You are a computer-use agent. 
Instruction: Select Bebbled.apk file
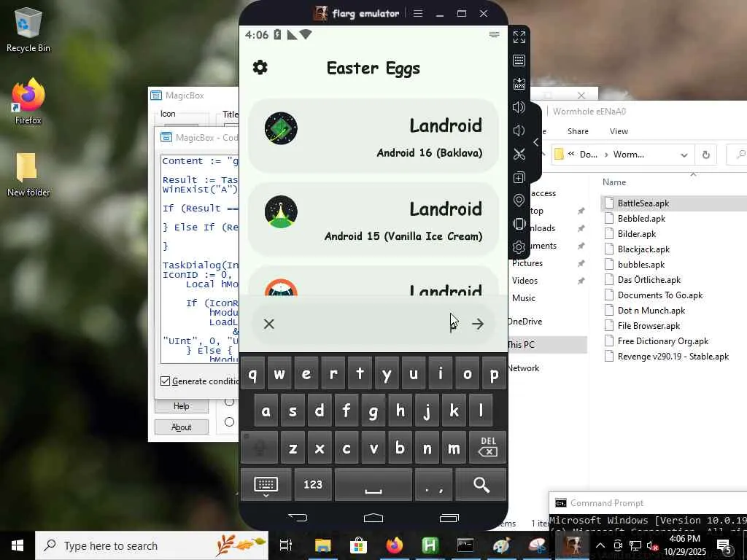click(641, 219)
